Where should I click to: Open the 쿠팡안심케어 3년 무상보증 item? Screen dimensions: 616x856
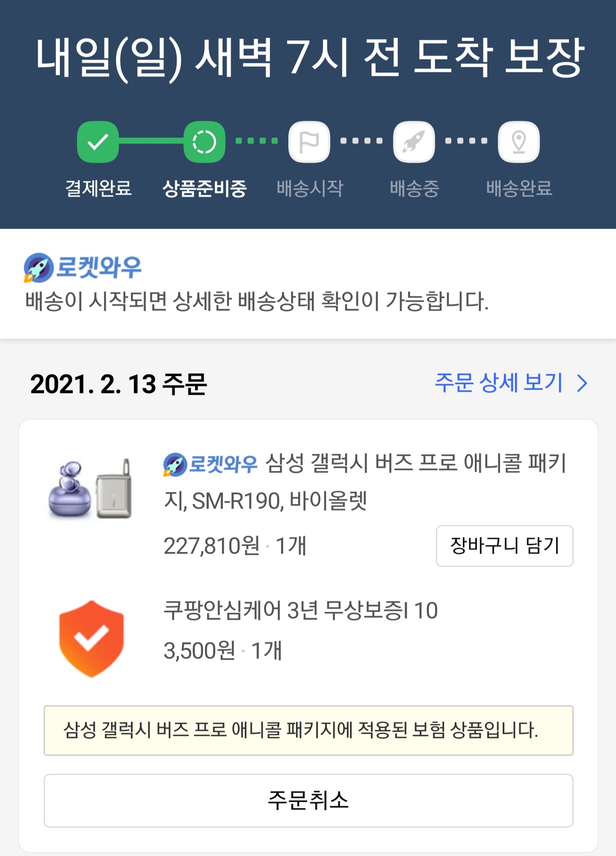click(x=300, y=610)
